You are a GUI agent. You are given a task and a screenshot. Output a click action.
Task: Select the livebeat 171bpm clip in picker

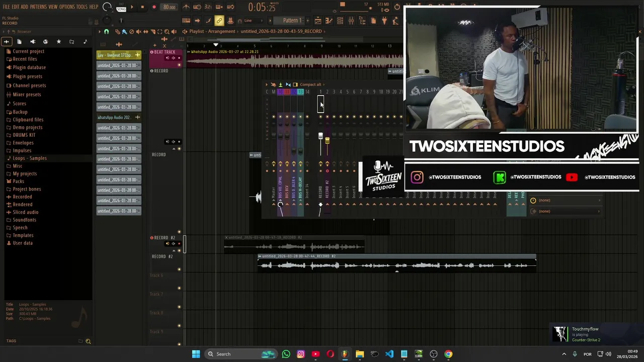(119, 55)
